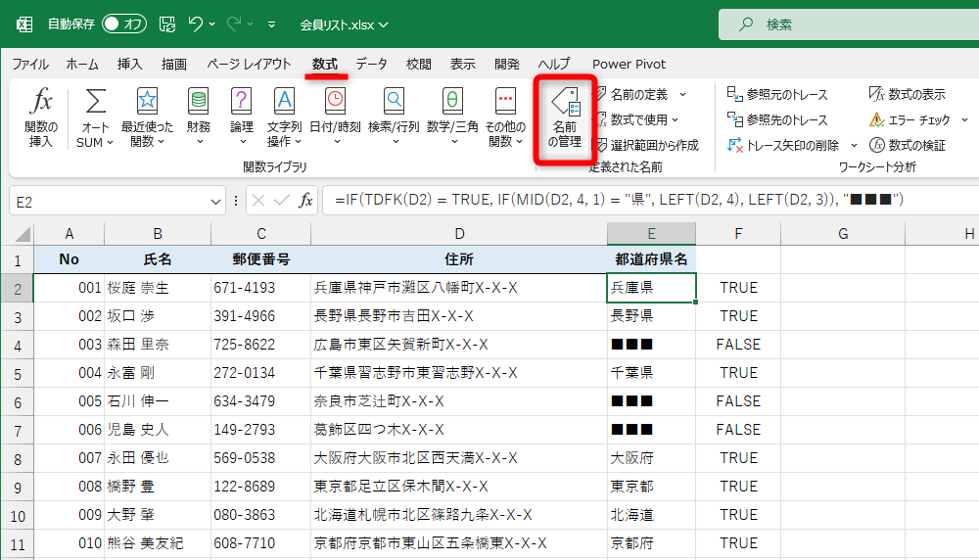The height and width of the screenshot is (560, 979).
Task: Click cell with No 010
Action: pyautogui.click(x=69, y=543)
